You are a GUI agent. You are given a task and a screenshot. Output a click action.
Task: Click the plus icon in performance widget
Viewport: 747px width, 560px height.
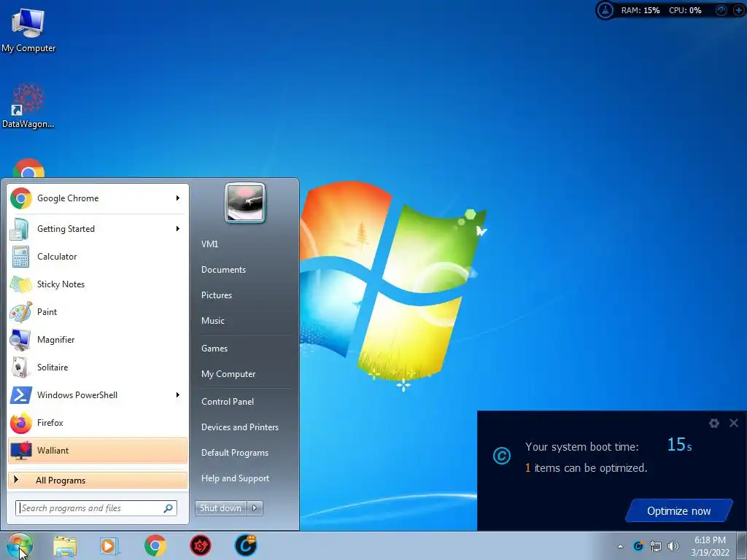(x=738, y=10)
